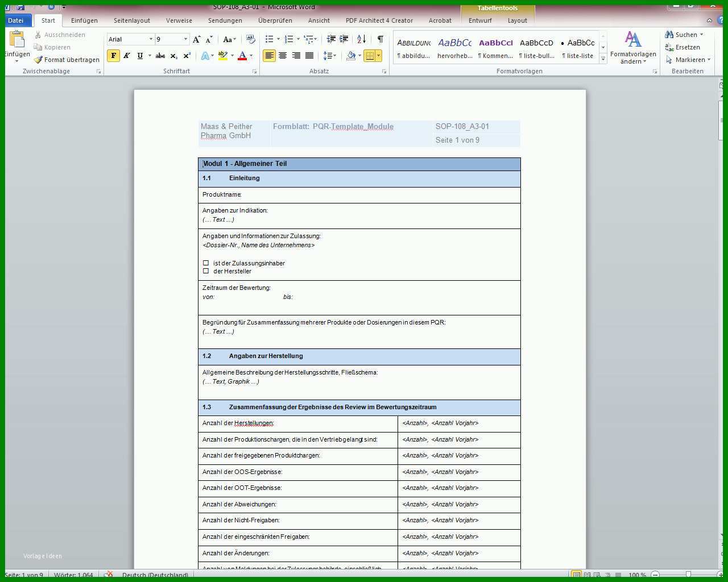
Task: Click the zoom slider handle
Action: [688, 575]
